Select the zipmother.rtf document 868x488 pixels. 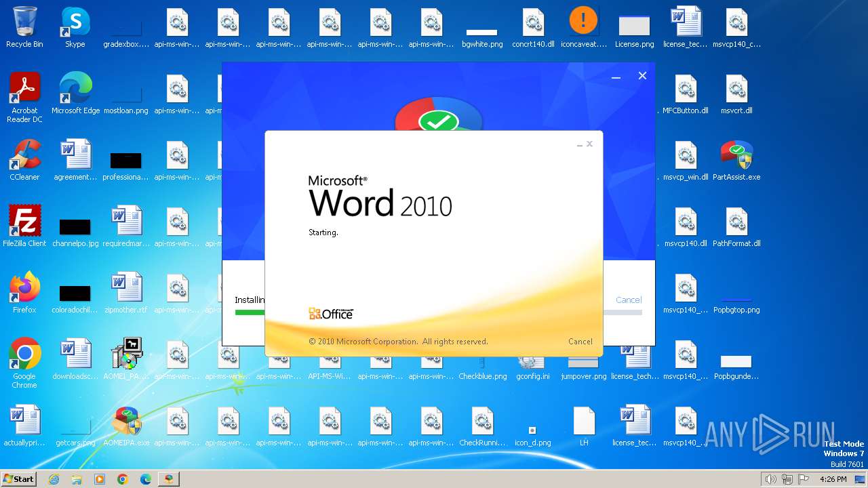click(126, 293)
